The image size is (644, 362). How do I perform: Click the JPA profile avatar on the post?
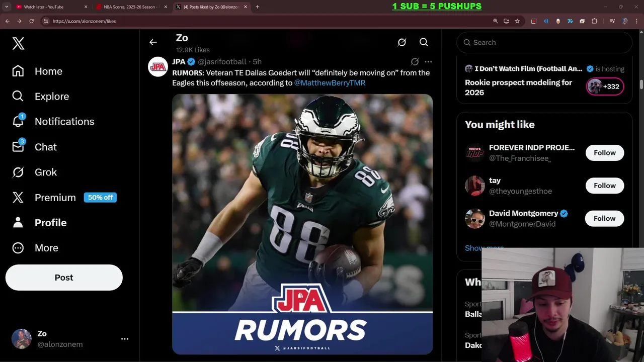click(x=158, y=67)
